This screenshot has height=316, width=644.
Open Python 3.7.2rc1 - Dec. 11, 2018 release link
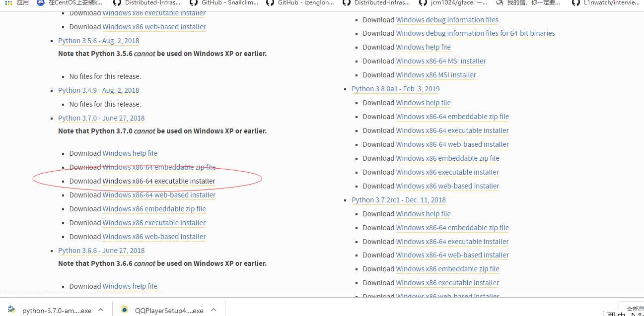(x=399, y=200)
